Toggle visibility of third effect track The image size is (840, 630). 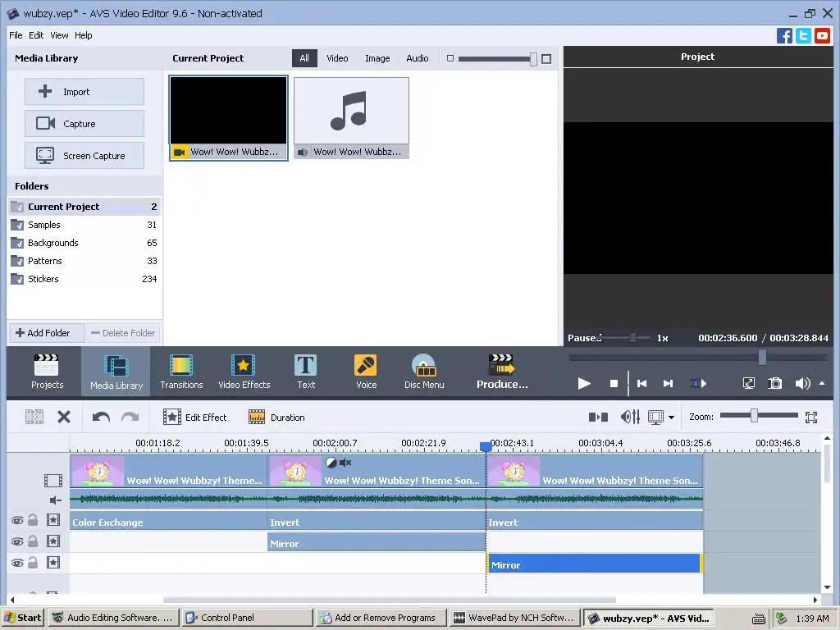17,563
